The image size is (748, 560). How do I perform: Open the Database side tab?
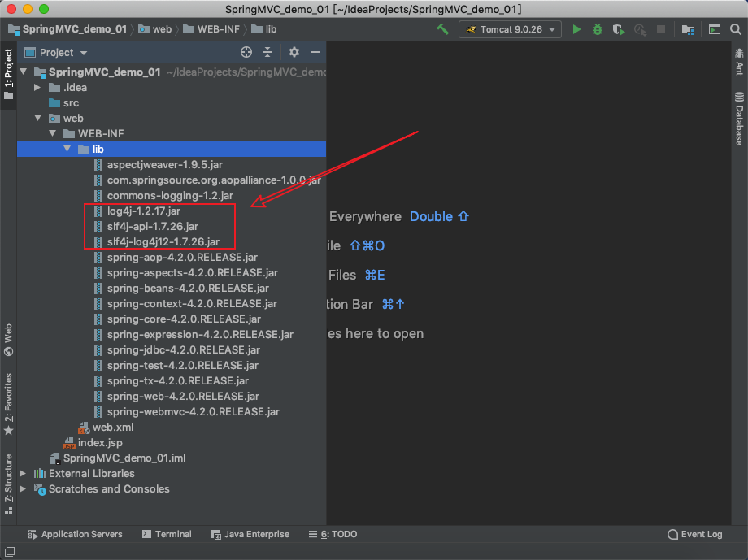(x=739, y=119)
